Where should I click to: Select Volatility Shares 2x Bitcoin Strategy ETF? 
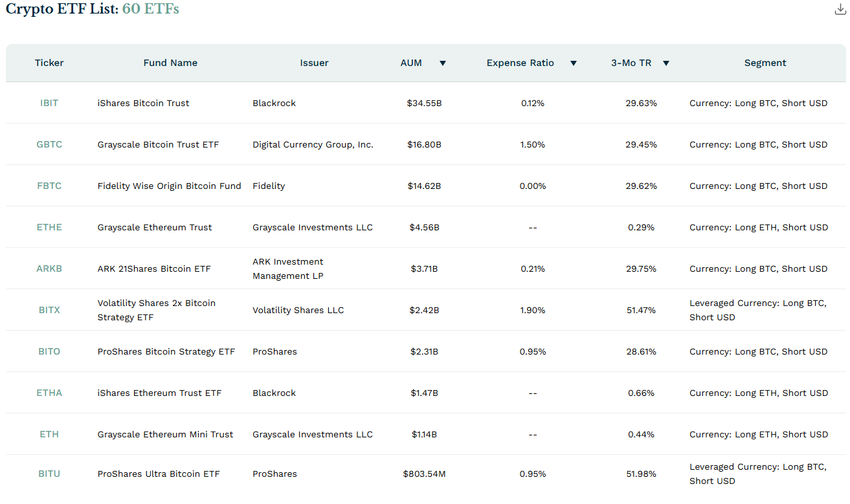point(157,310)
